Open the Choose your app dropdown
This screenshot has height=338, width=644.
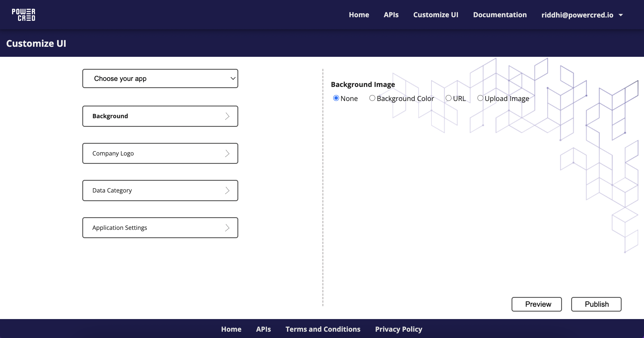coord(160,78)
